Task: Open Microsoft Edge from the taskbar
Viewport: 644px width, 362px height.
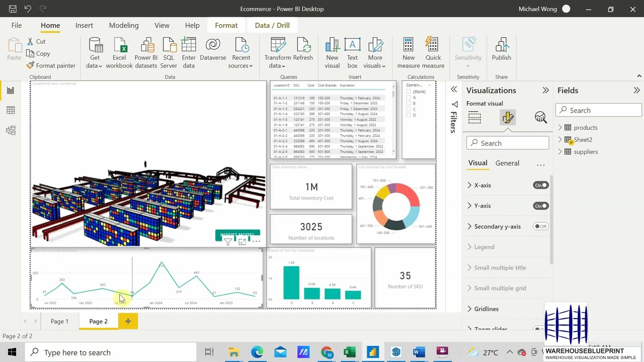Action: pos(257,352)
